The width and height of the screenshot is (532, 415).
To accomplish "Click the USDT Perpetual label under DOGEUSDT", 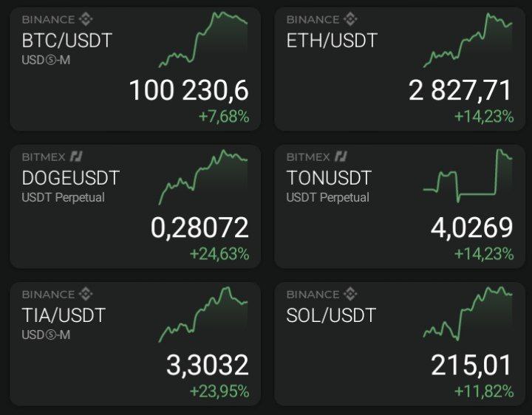I will 63,197.
